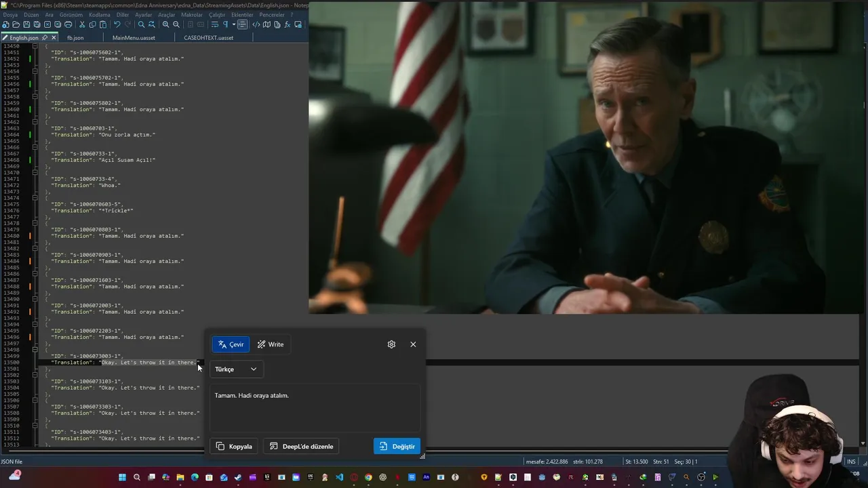Image resolution: width=868 pixels, height=488 pixels.
Task: Click the Document List icon
Action: tap(277, 24)
